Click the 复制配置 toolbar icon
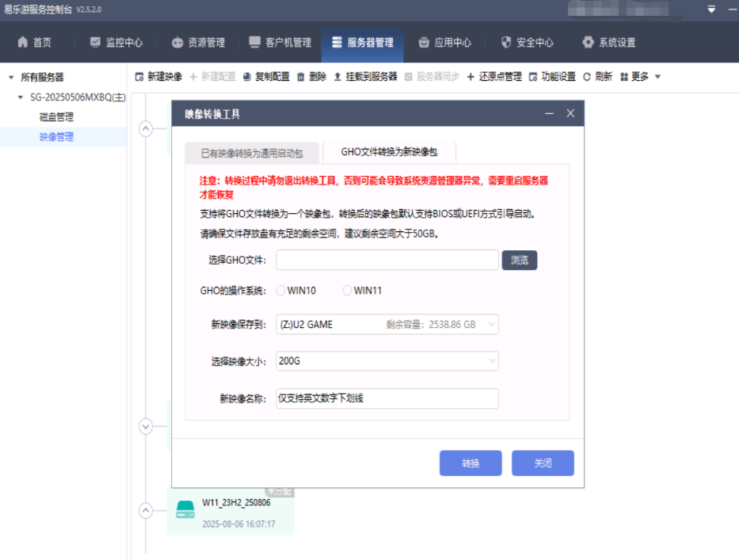Screen dimensions: 739x560 click(x=247, y=77)
